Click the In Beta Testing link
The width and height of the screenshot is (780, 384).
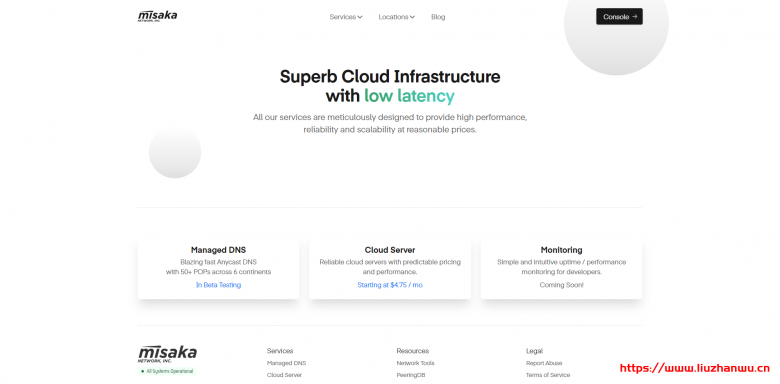click(x=218, y=285)
